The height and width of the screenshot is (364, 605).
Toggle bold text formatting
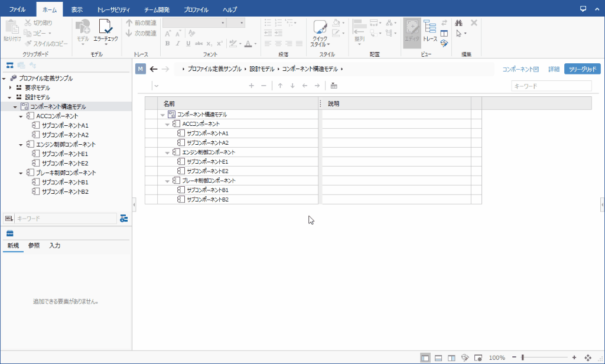[167, 43]
